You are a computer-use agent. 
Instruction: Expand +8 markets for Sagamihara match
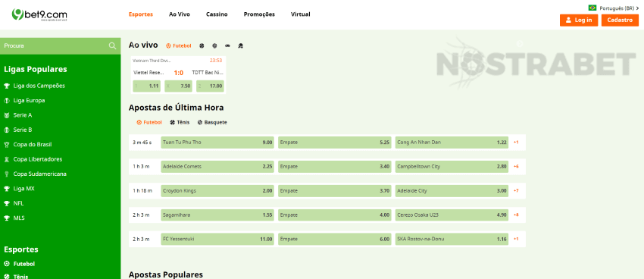point(516,215)
